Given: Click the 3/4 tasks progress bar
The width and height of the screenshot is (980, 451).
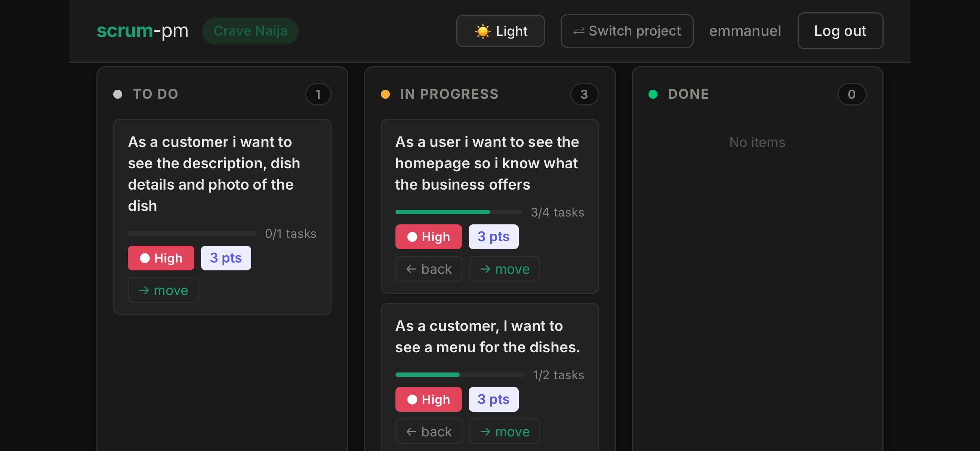Looking at the screenshot, I should click(459, 212).
